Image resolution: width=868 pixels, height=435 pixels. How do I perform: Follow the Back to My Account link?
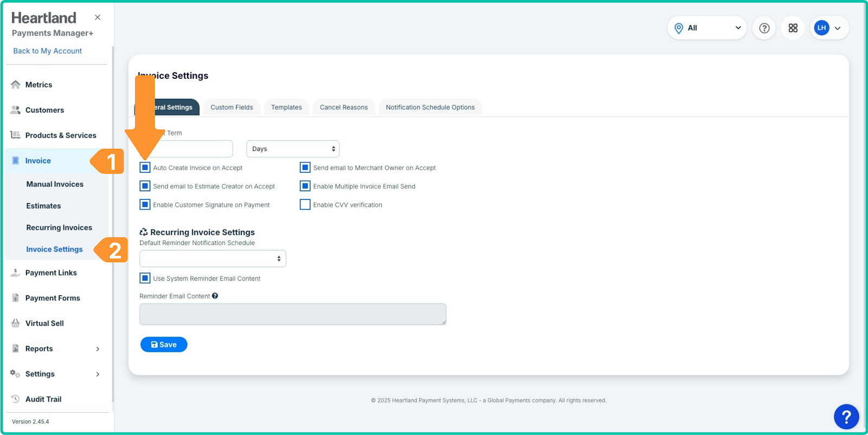[x=47, y=51]
